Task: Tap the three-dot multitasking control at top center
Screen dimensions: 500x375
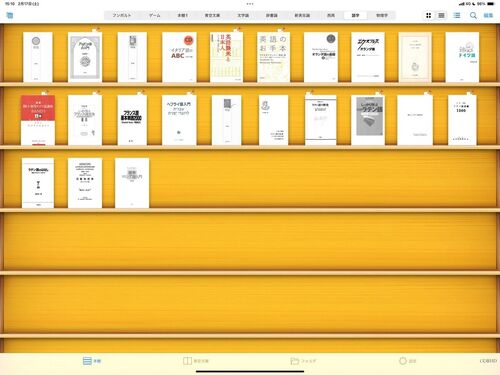Action: (250, 4)
